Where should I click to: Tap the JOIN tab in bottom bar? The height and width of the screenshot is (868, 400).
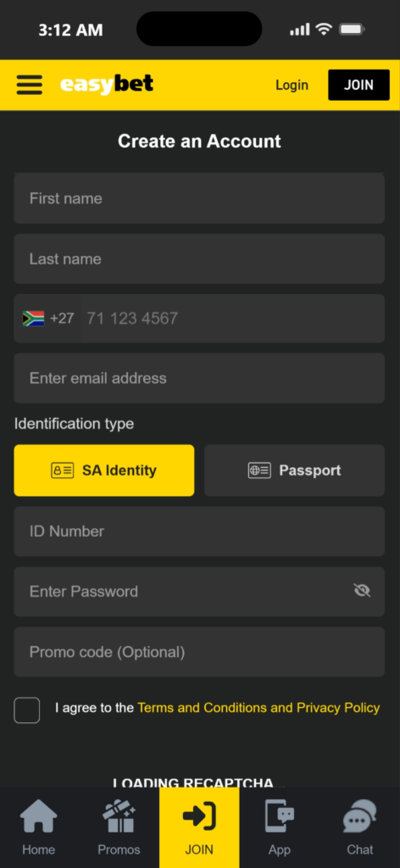(x=199, y=827)
